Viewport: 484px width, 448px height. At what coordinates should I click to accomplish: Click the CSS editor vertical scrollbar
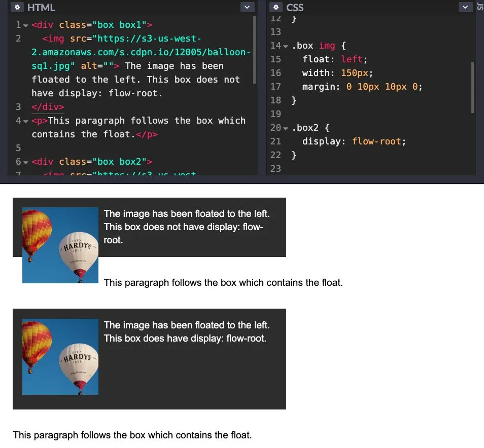tap(472, 86)
